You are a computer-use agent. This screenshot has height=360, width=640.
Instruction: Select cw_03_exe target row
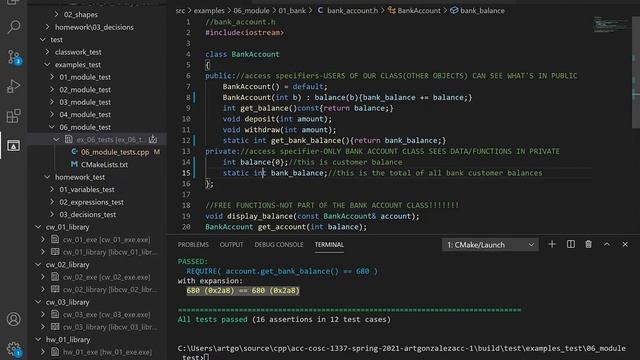pos(97,314)
